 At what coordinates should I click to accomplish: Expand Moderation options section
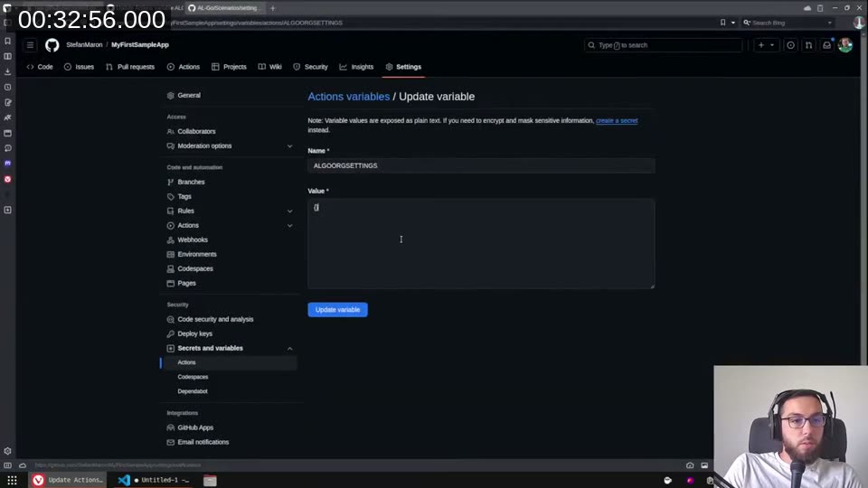pos(289,146)
